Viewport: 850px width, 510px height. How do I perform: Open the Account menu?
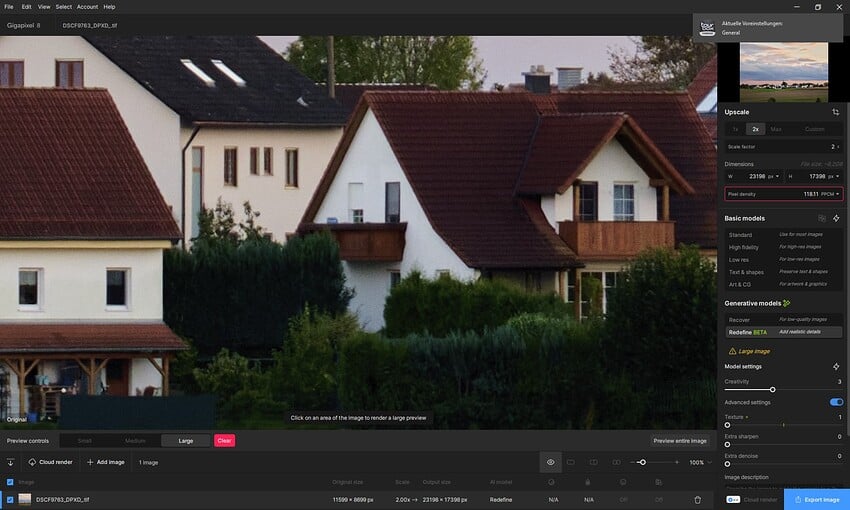pyautogui.click(x=87, y=7)
